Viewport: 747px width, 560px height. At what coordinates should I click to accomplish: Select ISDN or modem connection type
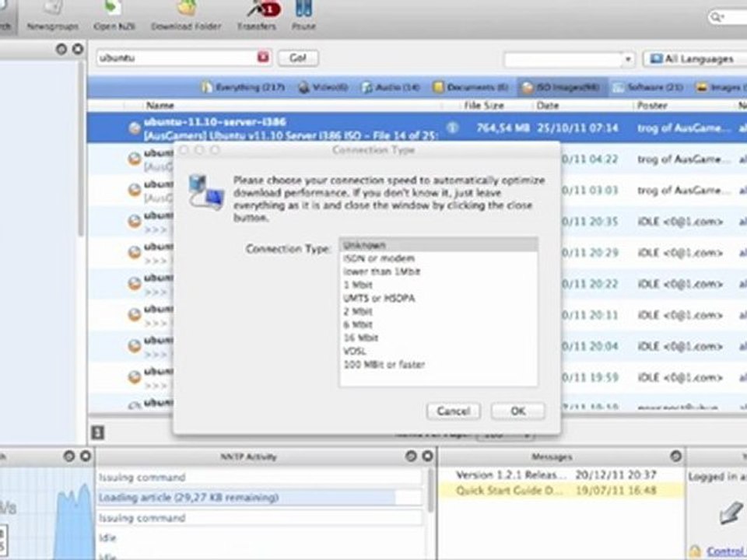click(438, 258)
